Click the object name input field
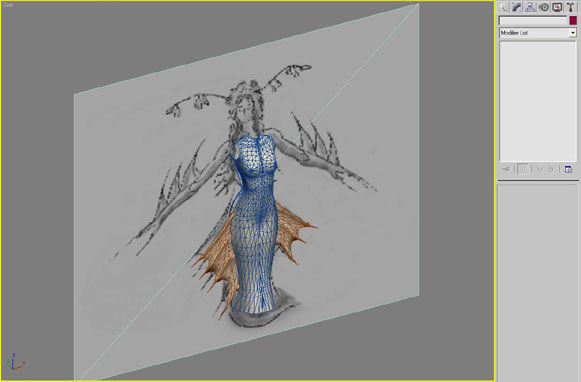This screenshot has height=382, width=581. [533, 20]
